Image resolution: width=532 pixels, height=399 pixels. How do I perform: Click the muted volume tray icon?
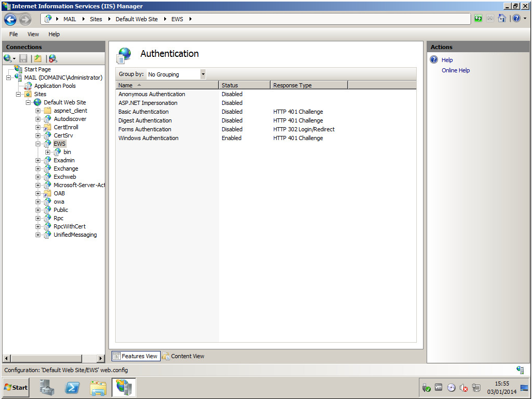[463, 388]
